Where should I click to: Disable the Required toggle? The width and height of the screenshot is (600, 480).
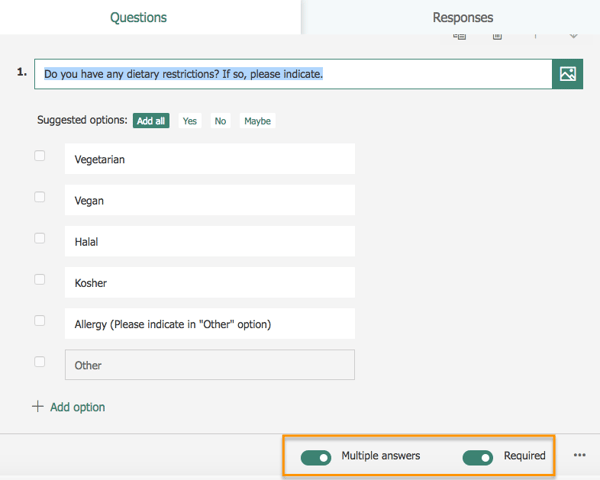click(x=478, y=457)
